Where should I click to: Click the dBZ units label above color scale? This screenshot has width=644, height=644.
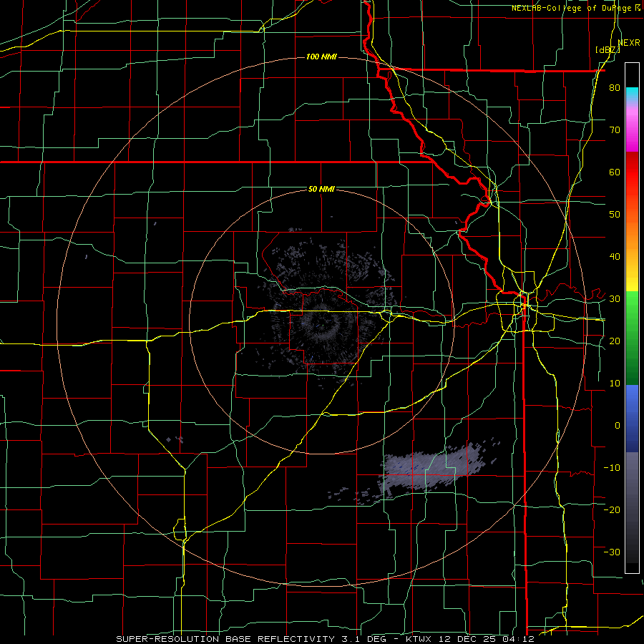pos(608,50)
